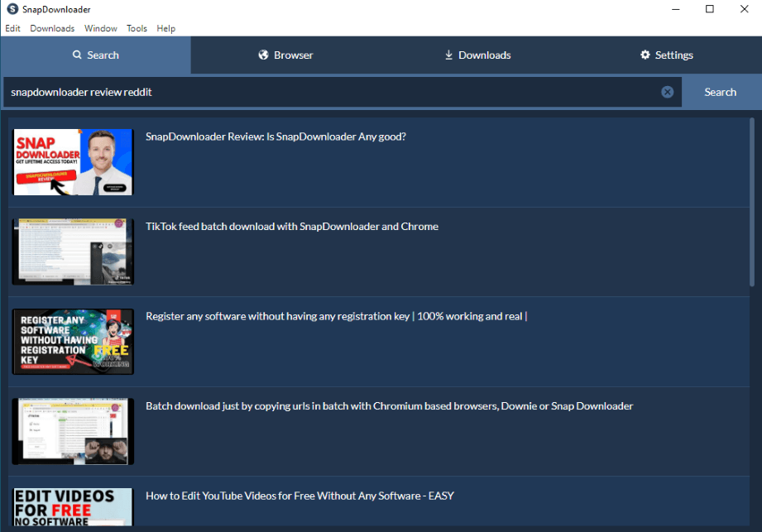This screenshot has width=762, height=532.
Task: Select the TikTok feed batch download thumbnail
Action: [73, 252]
